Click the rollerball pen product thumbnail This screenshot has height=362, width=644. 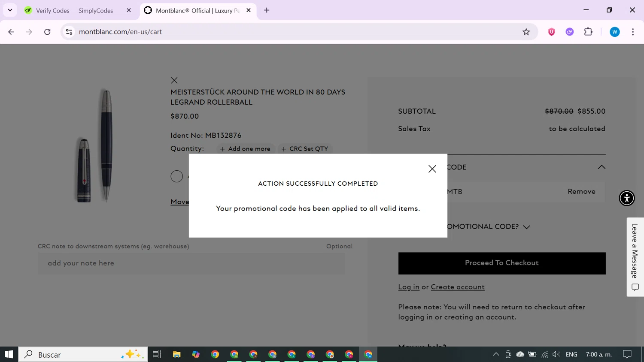click(x=94, y=145)
